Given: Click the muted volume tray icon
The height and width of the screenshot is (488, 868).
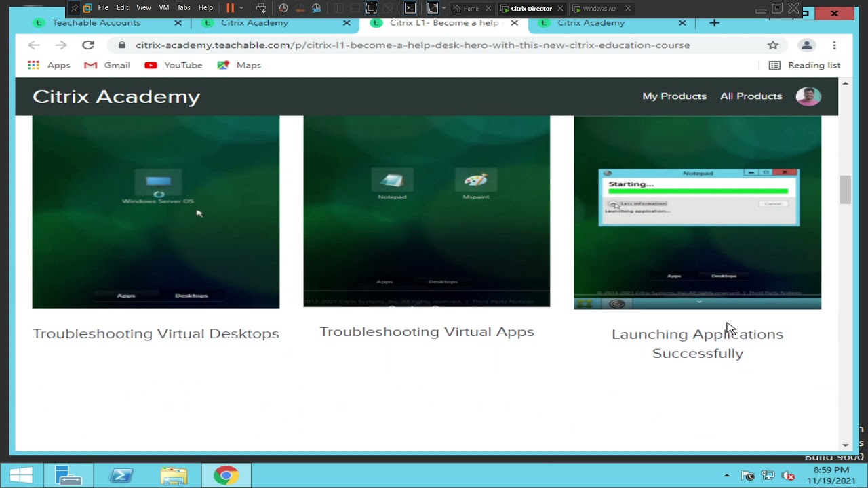Looking at the screenshot, I should [788, 476].
